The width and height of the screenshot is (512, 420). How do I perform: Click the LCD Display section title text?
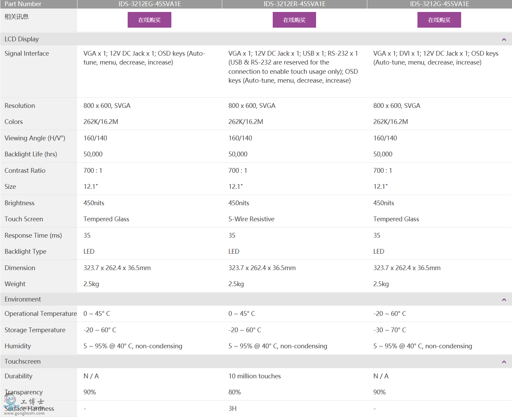click(22, 39)
